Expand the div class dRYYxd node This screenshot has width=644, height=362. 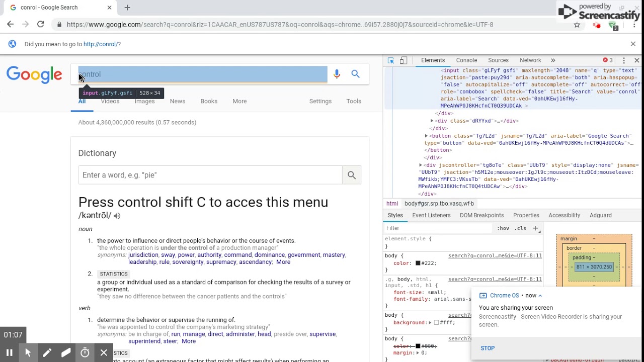click(432, 121)
